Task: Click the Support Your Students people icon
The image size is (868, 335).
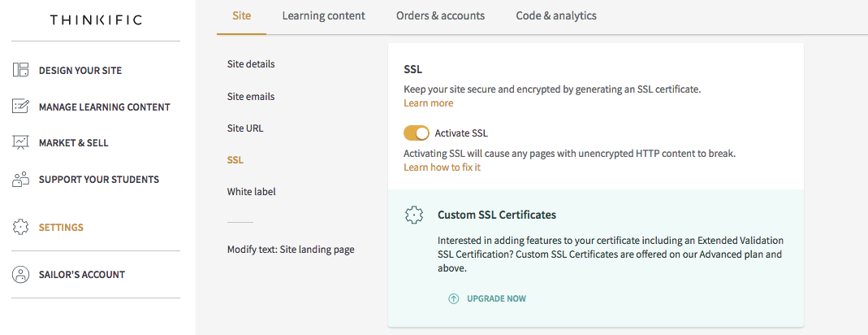Action: pyautogui.click(x=20, y=179)
